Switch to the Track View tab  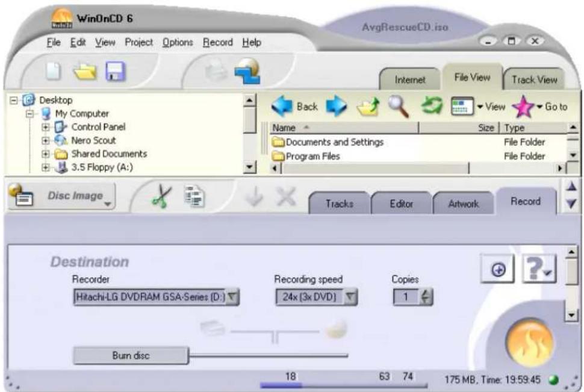tap(534, 79)
